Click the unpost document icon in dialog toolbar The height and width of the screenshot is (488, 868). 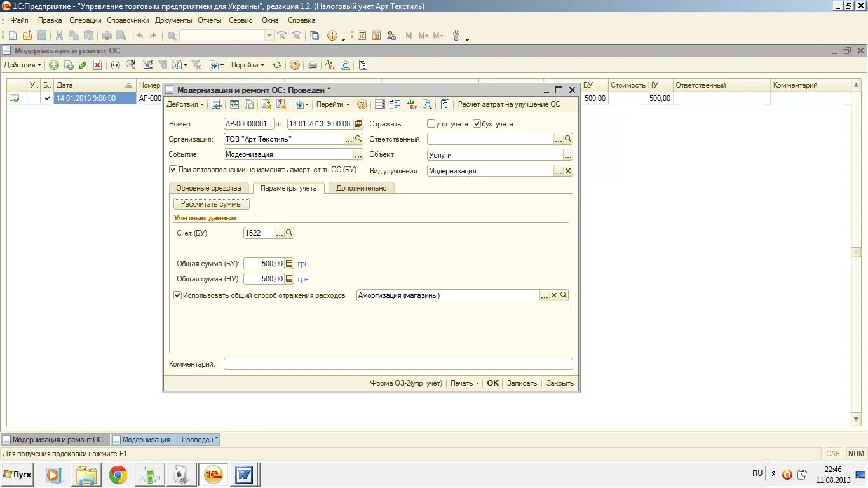pyautogui.click(x=281, y=104)
